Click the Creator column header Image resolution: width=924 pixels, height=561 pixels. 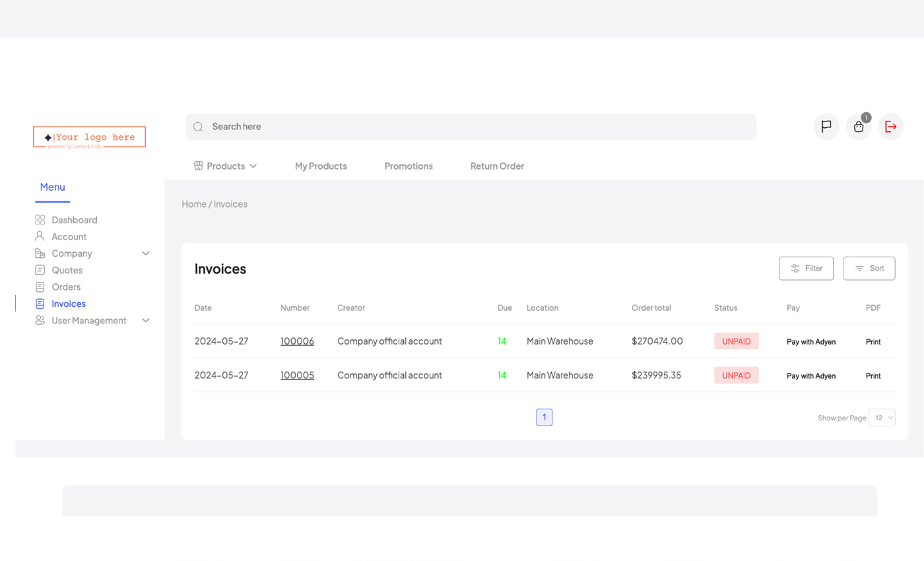tap(351, 308)
